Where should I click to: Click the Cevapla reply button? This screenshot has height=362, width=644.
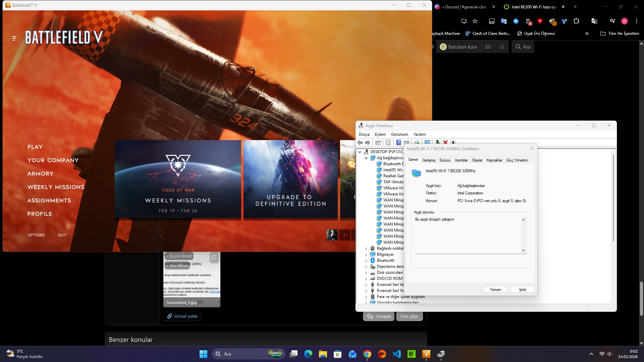379,316
